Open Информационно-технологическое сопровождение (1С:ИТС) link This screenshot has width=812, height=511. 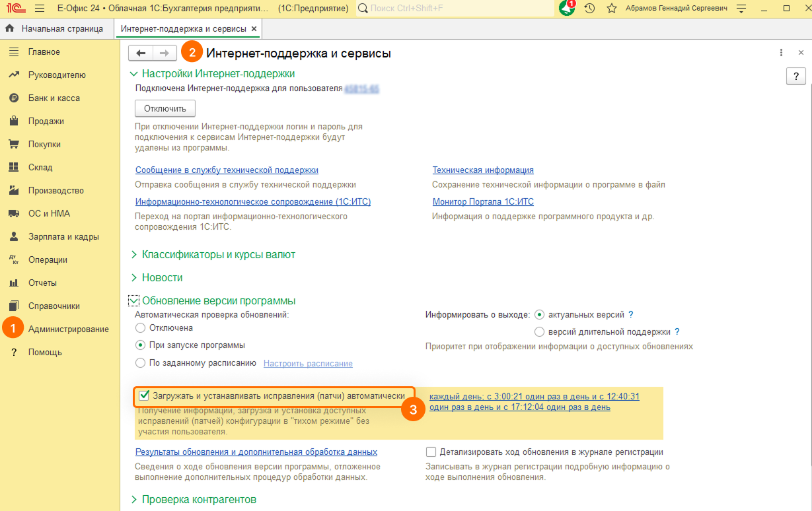(x=253, y=202)
